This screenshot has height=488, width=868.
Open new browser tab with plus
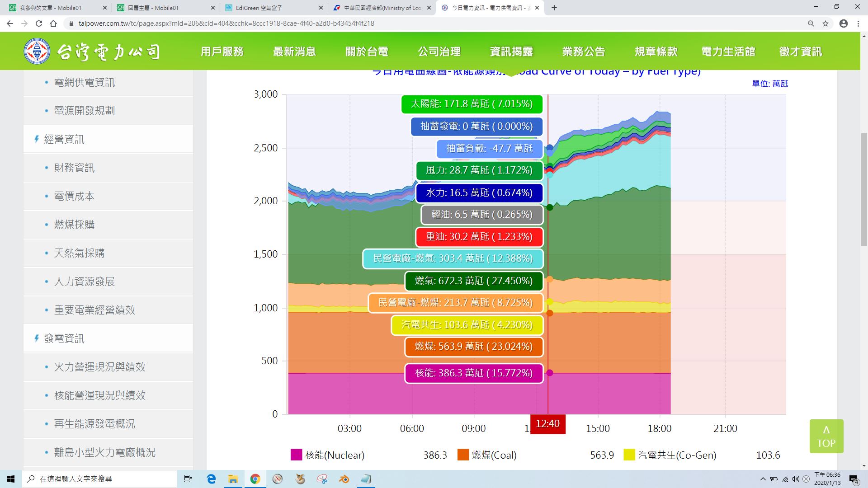point(554,8)
